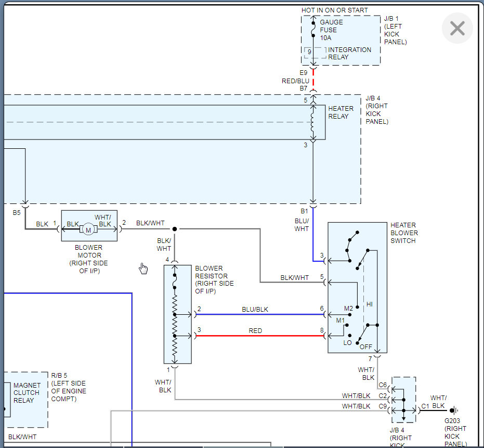Image resolution: width=484 pixels, height=448 pixels.
Task: Click the Heater Blower Switch label
Action: (x=404, y=233)
